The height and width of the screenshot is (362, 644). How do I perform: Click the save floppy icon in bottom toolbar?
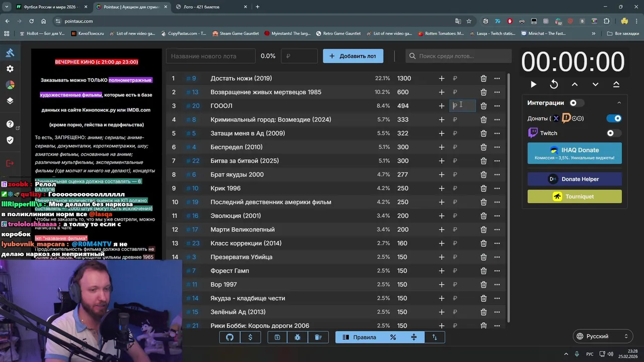tap(277, 337)
